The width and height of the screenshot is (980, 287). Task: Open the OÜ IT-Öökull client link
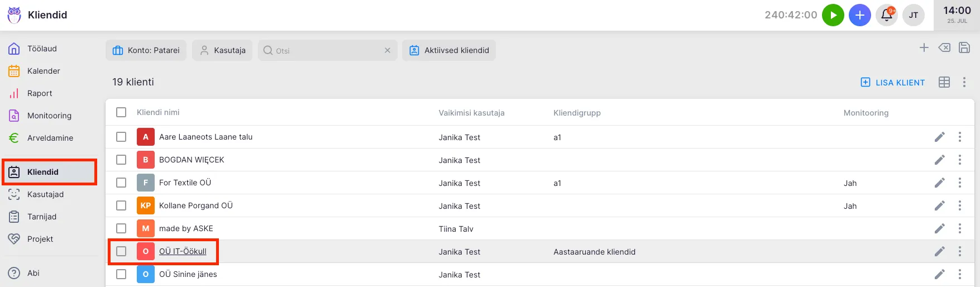coord(183,251)
